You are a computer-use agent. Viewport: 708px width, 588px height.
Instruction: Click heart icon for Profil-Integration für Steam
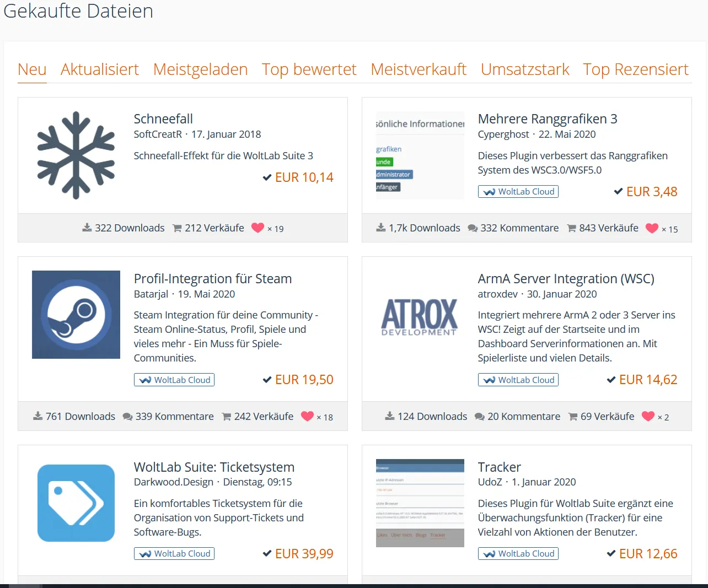[x=307, y=417]
